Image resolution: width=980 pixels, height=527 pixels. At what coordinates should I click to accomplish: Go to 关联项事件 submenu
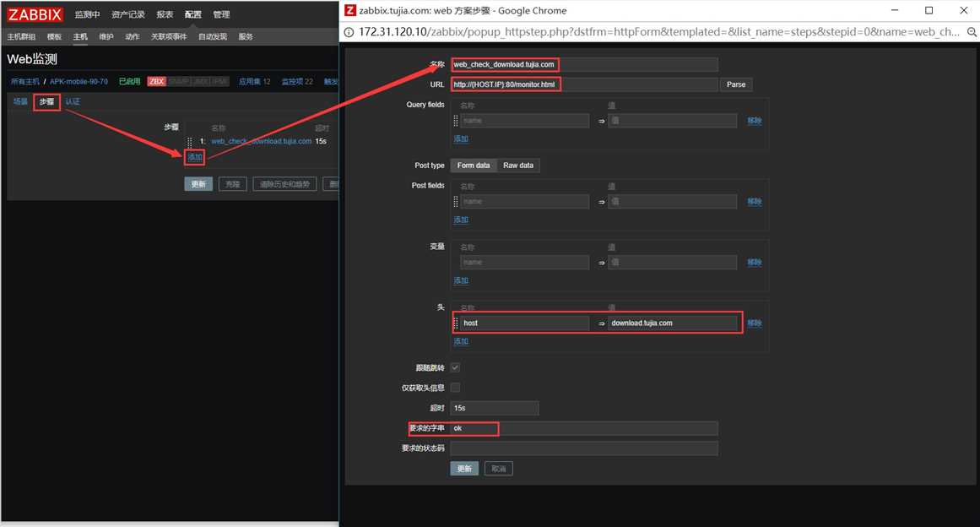169,37
